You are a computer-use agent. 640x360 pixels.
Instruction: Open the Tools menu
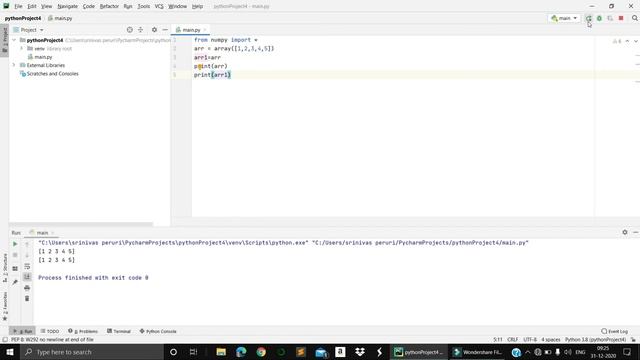coord(144,6)
